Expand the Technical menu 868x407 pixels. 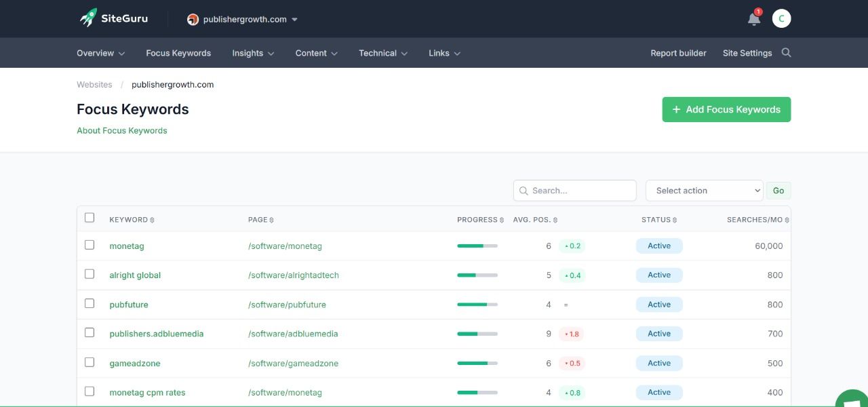(x=383, y=53)
